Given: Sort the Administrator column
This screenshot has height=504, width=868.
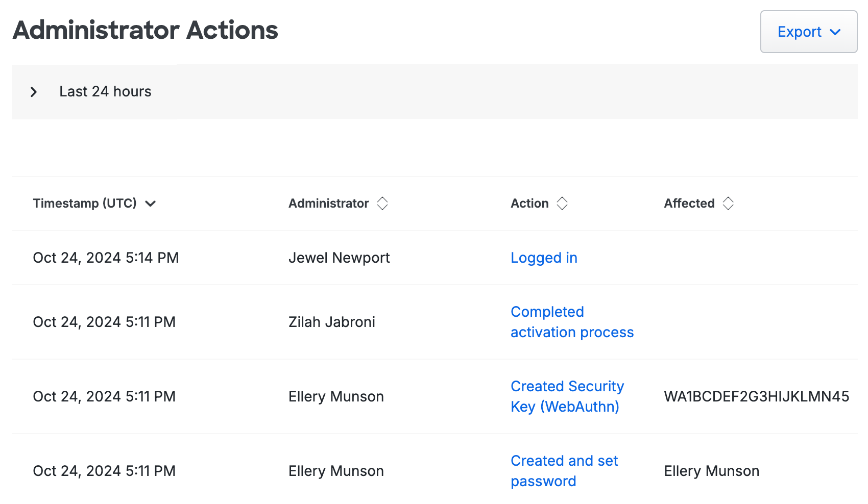Looking at the screenshot, I should point(382,203).
